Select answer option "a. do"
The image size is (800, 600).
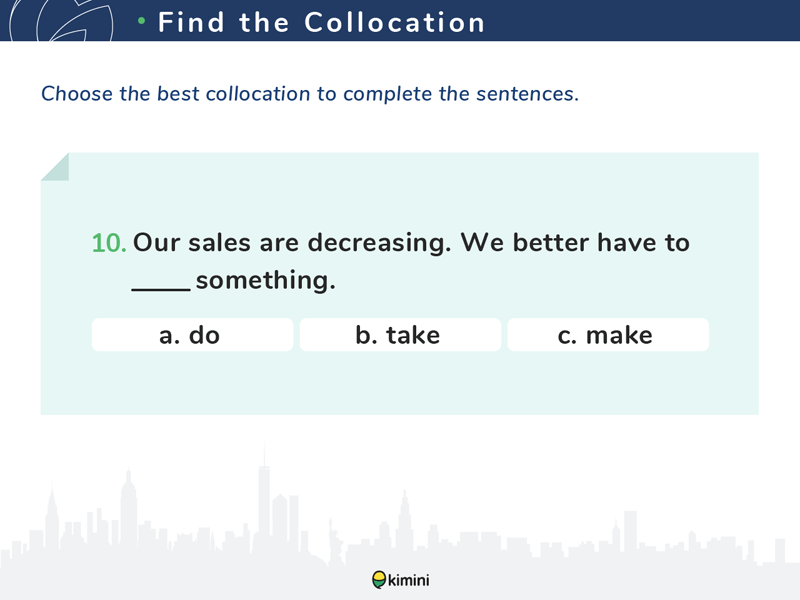tap(192, 335)
